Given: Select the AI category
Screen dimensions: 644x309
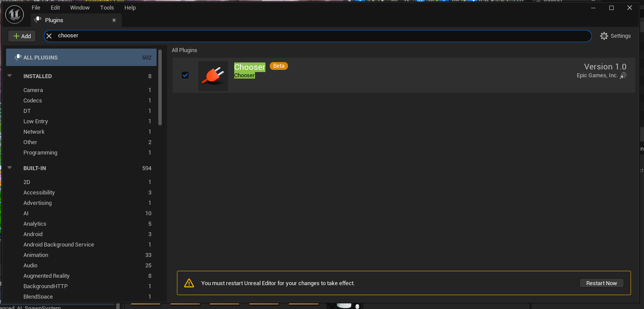Looking at the screenshot, I should click(81, 213).
